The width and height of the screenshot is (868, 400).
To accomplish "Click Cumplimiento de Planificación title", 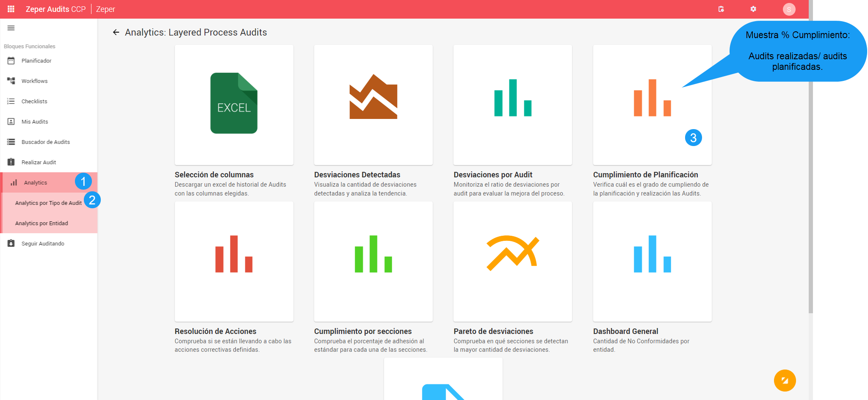I will click(645, 174).
